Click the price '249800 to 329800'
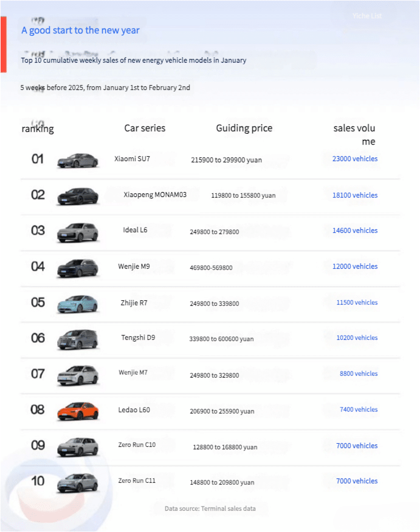 point(215,376)
